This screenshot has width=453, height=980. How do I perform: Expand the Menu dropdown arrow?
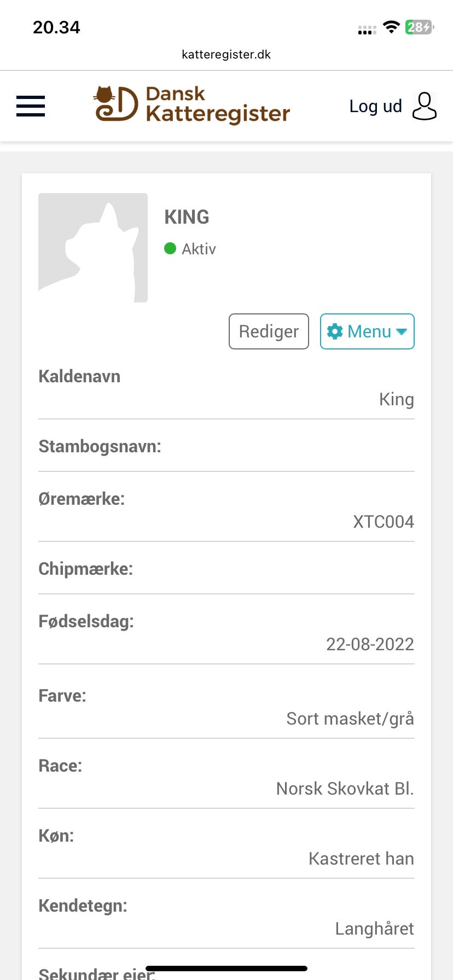tap(402, 331)
